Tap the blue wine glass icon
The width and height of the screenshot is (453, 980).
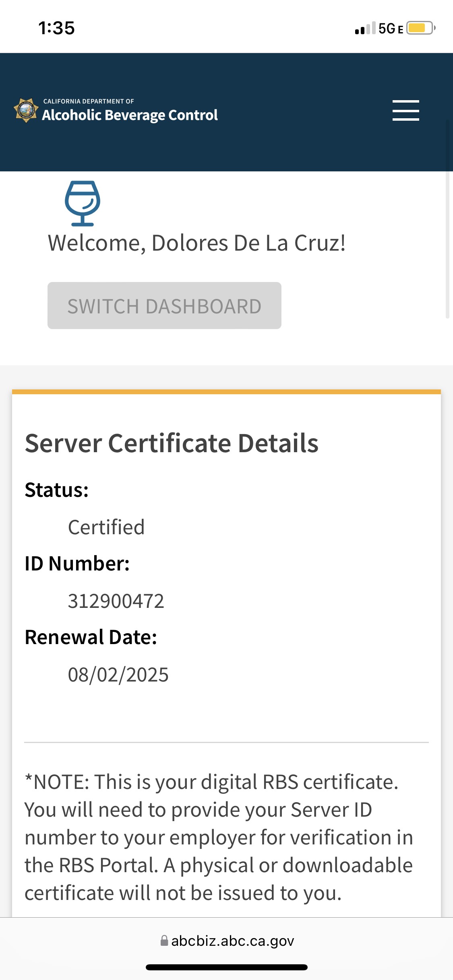(83, 203)
